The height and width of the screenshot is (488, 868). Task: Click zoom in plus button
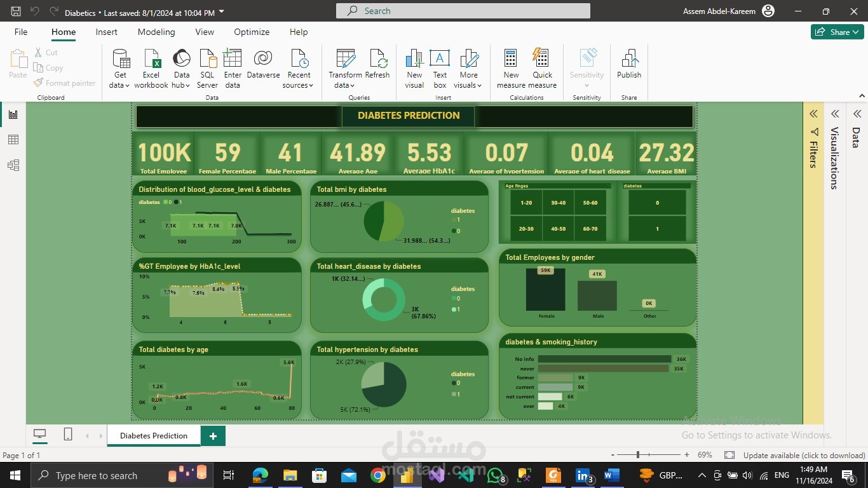(x=687, y=455)
